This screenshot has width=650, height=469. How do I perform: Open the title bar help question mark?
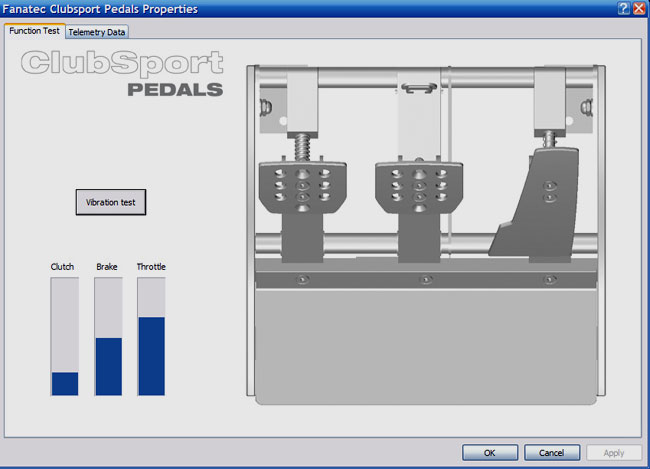623,8
